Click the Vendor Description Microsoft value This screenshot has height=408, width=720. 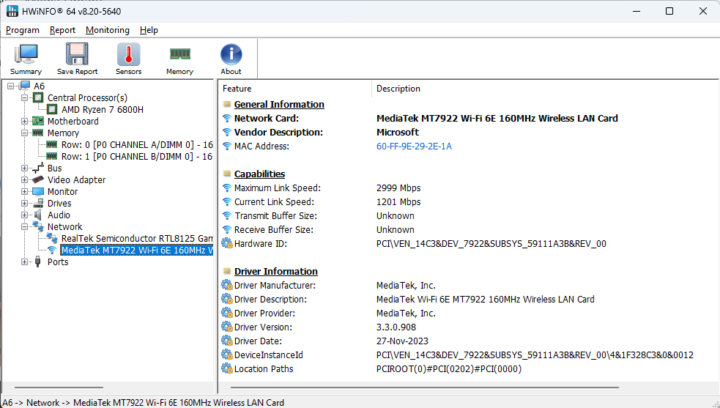[397, 132]
